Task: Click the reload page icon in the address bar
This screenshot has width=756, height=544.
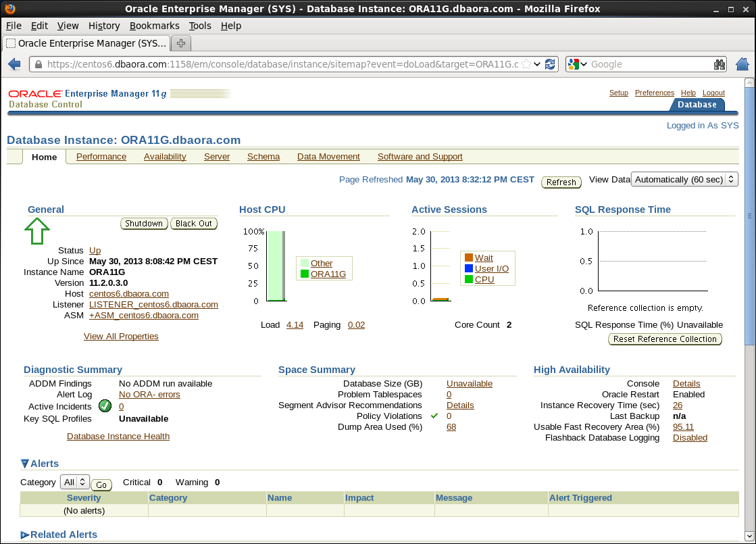Action: point(550,64)
